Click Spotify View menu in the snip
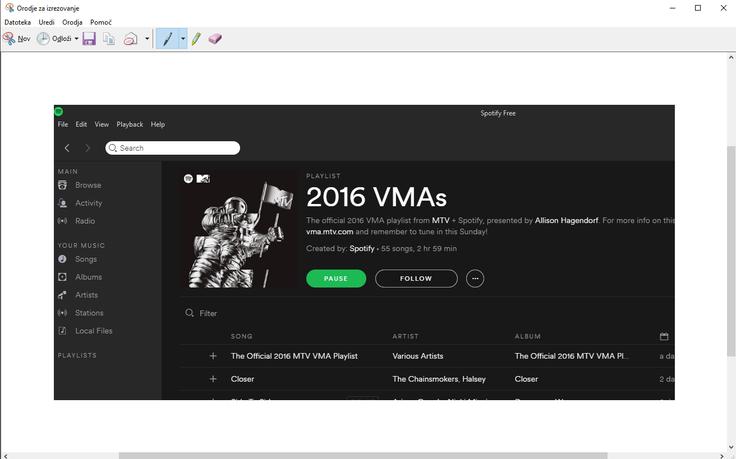The width and height of the screenshot is (736, 459). 101,124
